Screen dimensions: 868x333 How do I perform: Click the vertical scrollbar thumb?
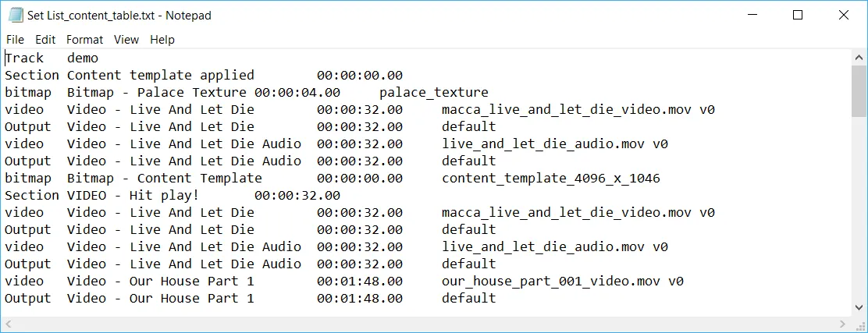(858, 90)
